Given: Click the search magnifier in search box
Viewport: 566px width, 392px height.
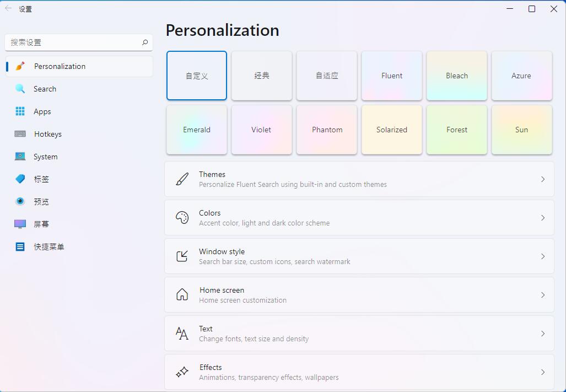Looking at the screenshot, I should (x=145, y=42).
